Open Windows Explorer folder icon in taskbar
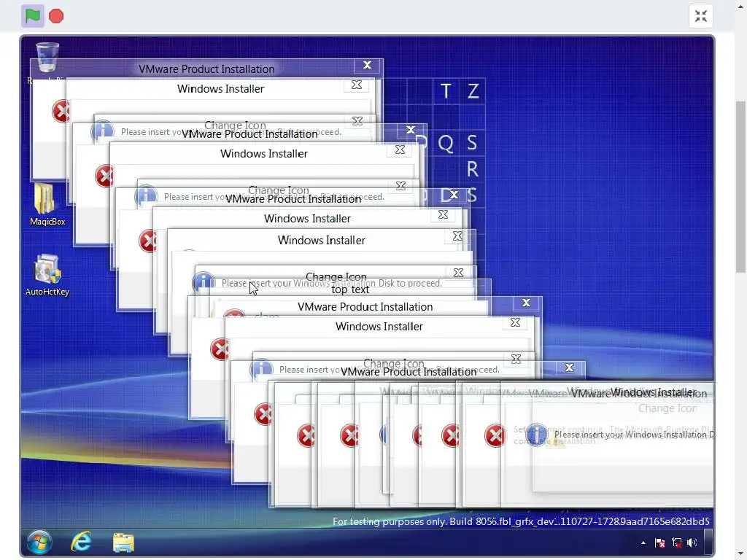 pyautogui.click(x=123, y=542)
